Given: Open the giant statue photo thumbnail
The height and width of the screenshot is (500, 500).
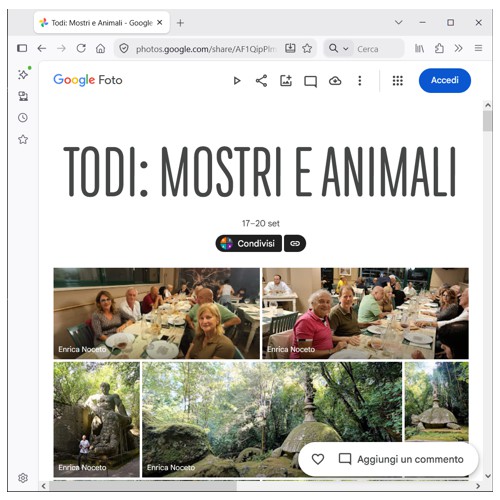Looking at the screenshot, I should pyautogui.click(x=97, y=419).
